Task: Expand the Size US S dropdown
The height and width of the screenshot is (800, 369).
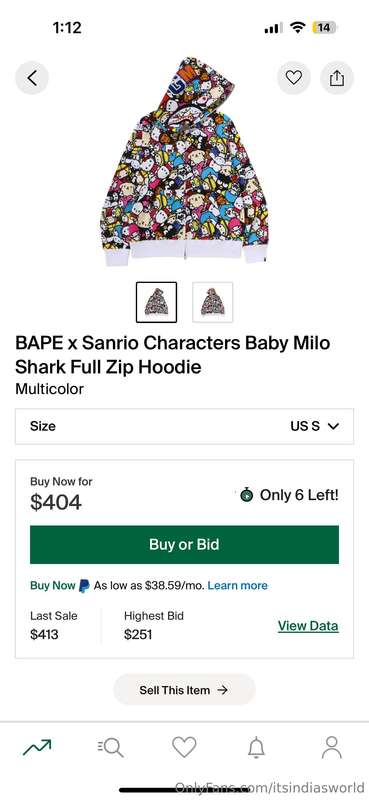Action: pos(184,427)
